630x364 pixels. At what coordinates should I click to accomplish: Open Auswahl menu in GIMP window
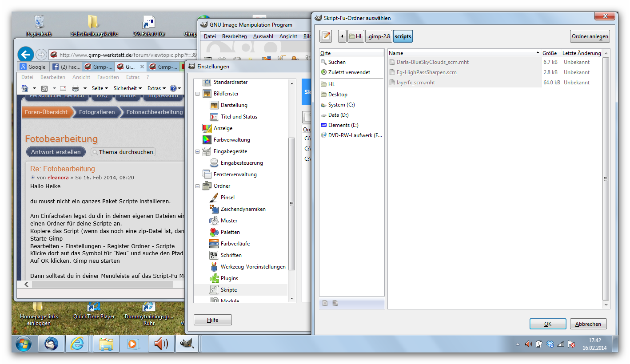click(x=263, y=36)
